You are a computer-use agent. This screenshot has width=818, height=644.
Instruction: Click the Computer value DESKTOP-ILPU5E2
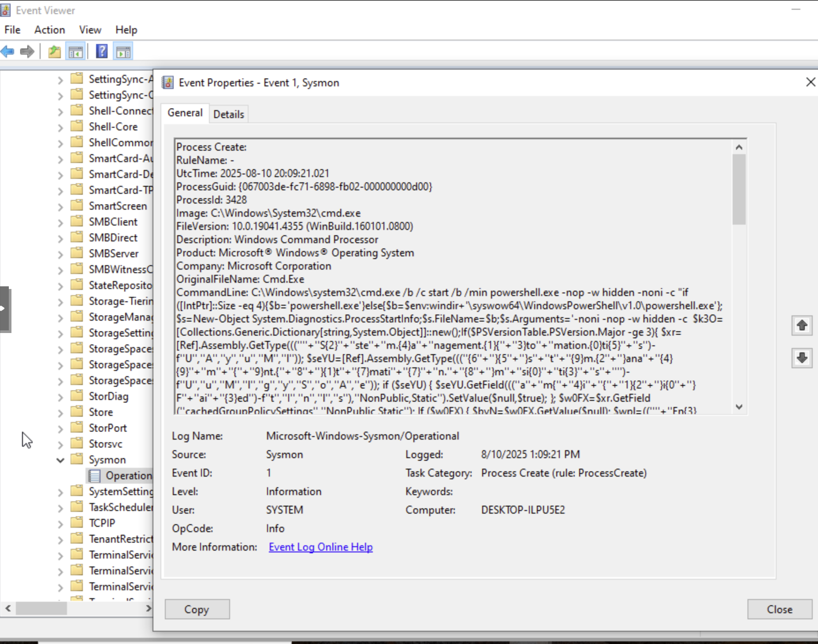523,510
